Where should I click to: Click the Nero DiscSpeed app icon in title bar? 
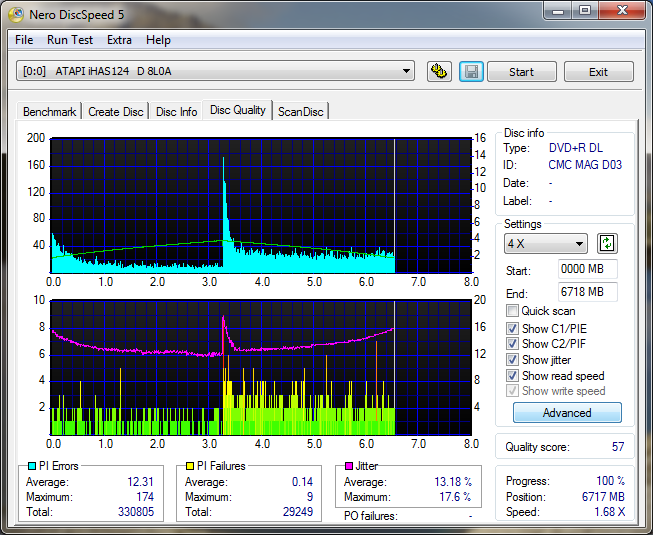17,15
